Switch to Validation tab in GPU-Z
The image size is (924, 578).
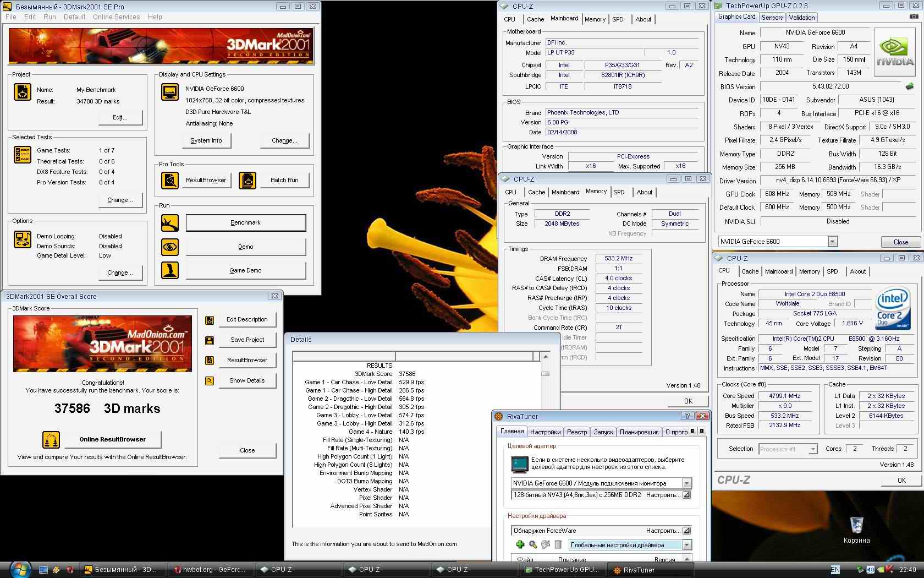click(x=801, y=18)
